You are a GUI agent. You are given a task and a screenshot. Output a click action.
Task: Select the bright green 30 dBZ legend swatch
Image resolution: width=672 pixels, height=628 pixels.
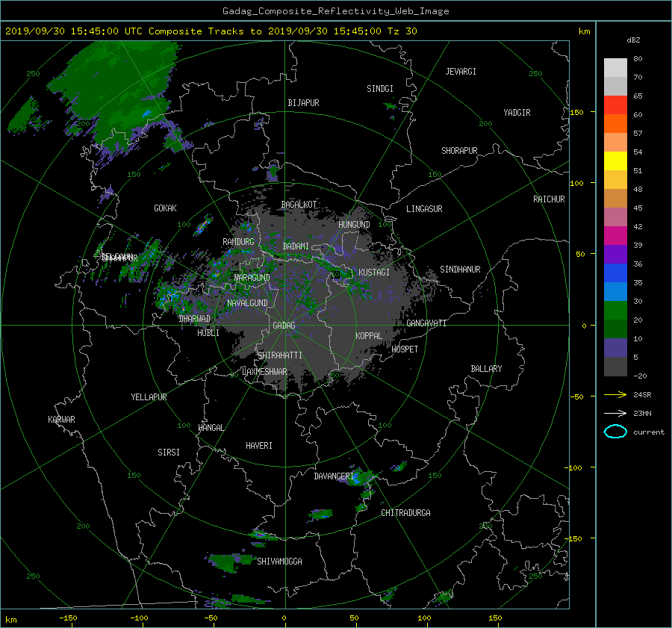(x=615, y=311)
